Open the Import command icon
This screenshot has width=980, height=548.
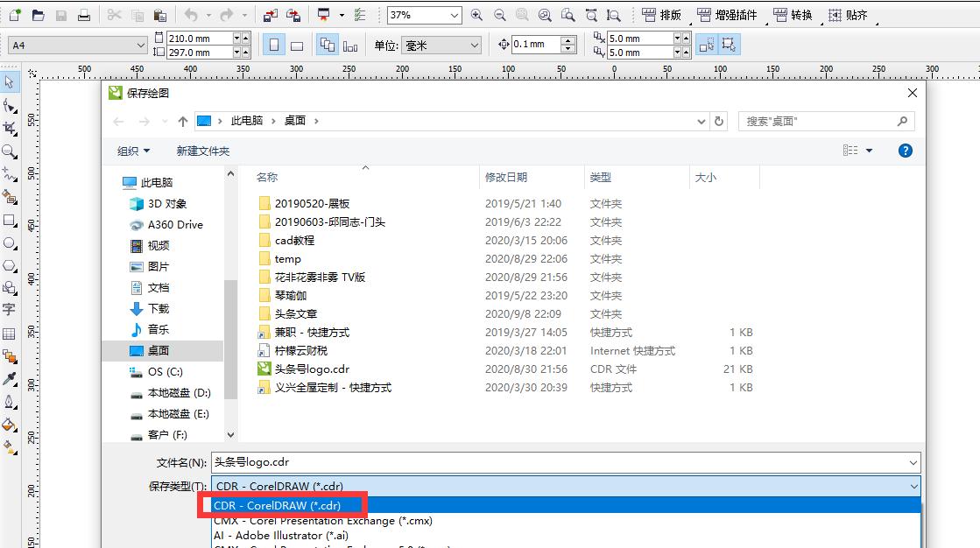[x=270, y=14]
